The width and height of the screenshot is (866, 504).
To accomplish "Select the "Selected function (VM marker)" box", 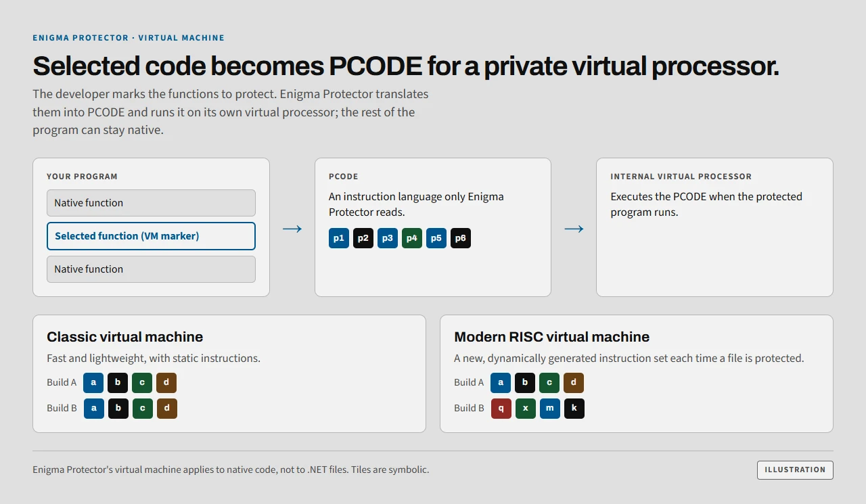I will [151, 236].
